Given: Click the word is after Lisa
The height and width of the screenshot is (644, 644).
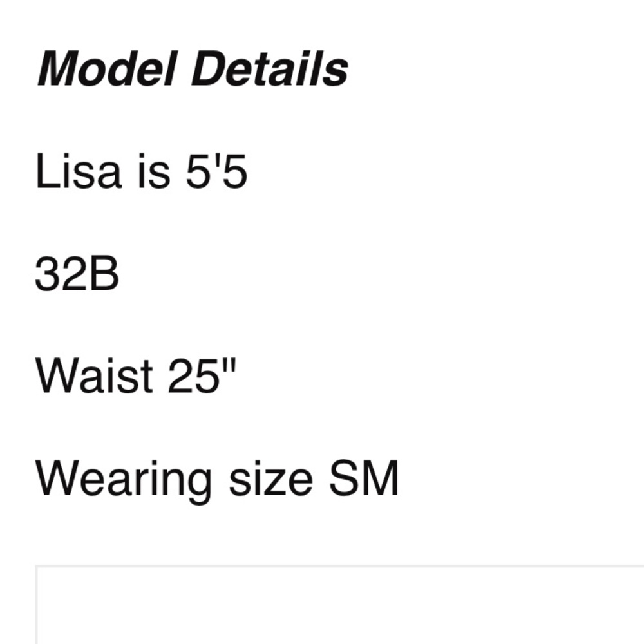Looking at the screenshot, I should pyautogui.click(x=154, y=171).
